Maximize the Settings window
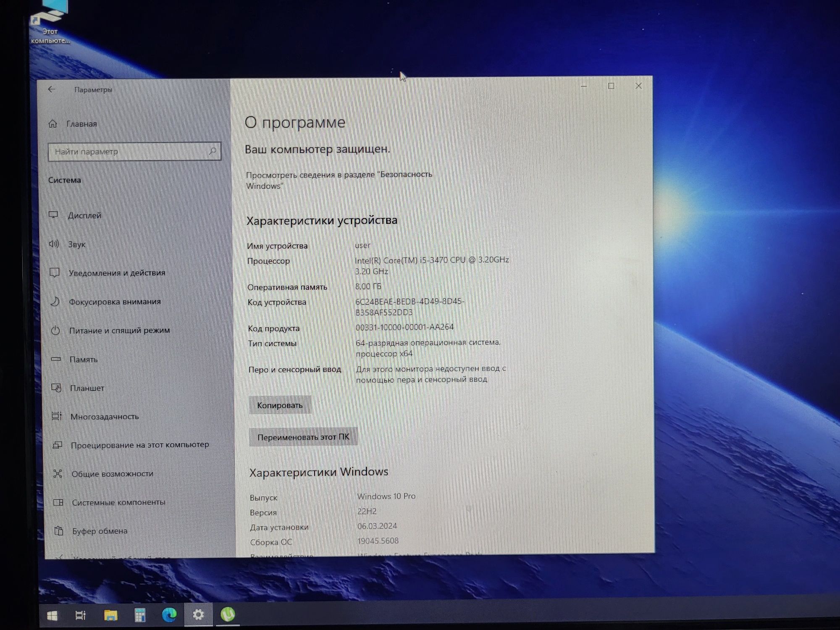The height and width of the screenshot is (630, 840). pos(611,86)
